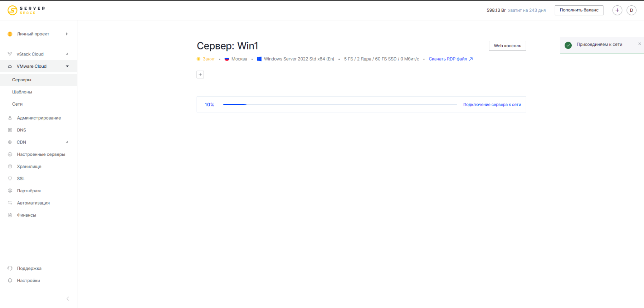Open Поддержка in the sidebar
This screenshot has height=308, width=644.
[29, 269]
